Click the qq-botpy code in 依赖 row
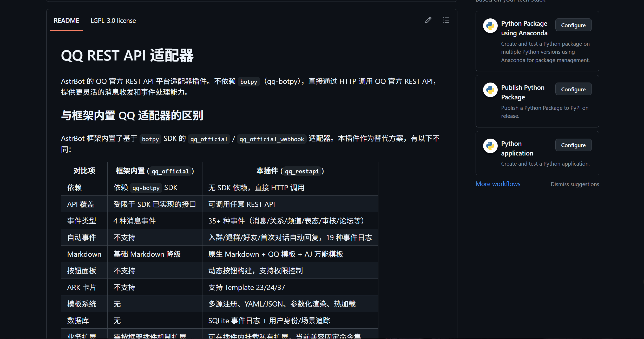The image size is (644, 339). 146,188
